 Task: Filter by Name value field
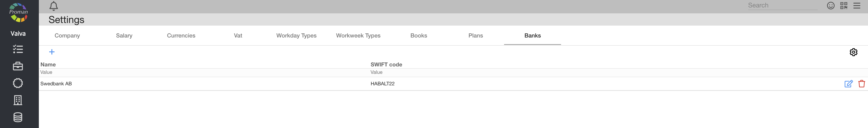coord(202,72)
